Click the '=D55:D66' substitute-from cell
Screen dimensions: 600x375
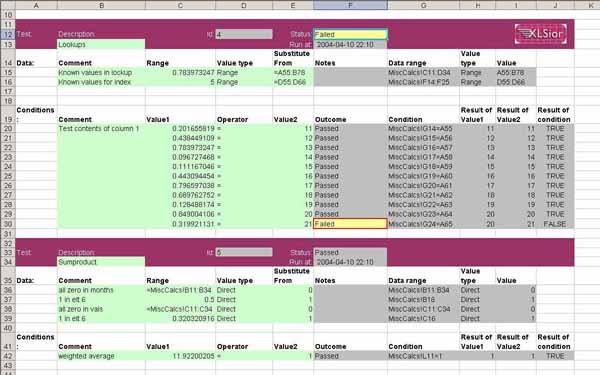tap(293, 82)
